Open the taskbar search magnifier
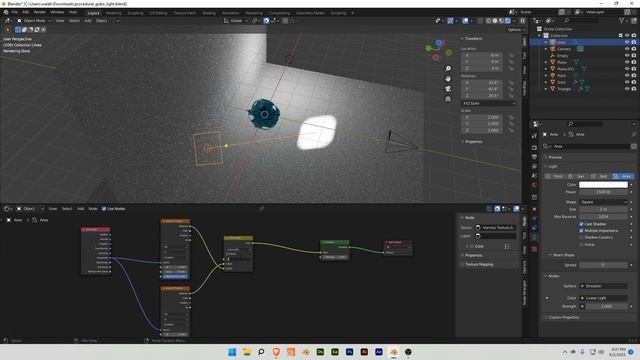The image size is (640, 360). (x=261, y=352)
